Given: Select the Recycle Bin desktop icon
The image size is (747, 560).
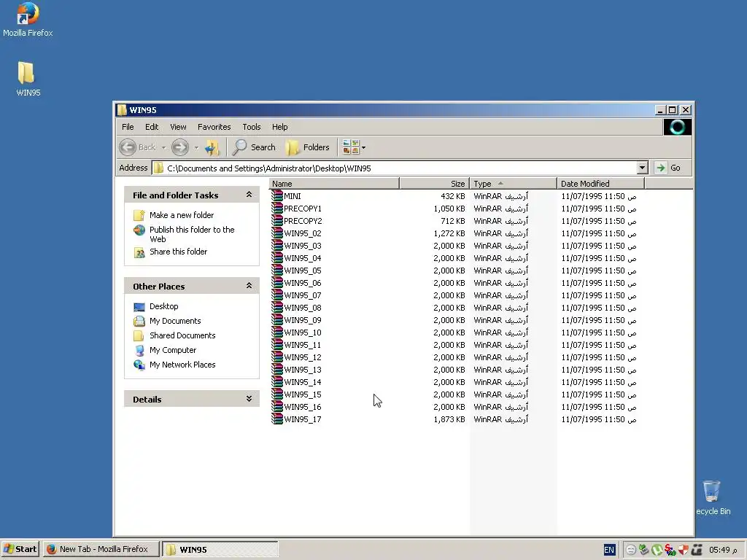Looking at the screenshot, I should pyautogui.click(x=713, y=498).
